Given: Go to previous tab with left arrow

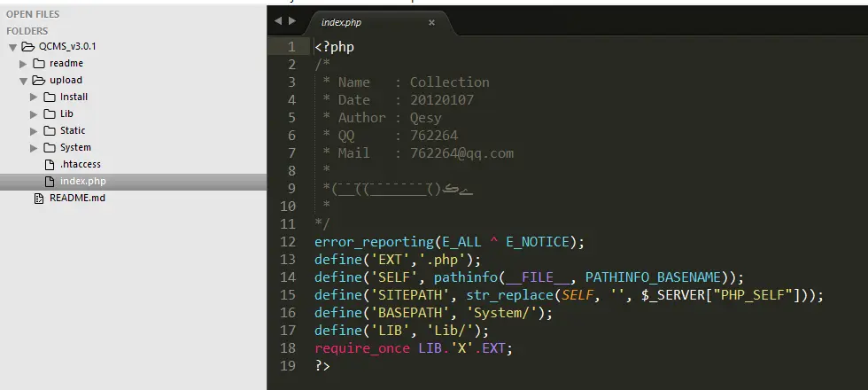Looking at the screenshot, I should (x=278, y=21).
